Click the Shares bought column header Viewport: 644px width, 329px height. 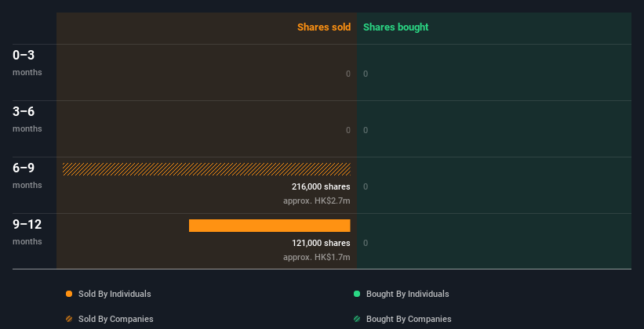396,27
